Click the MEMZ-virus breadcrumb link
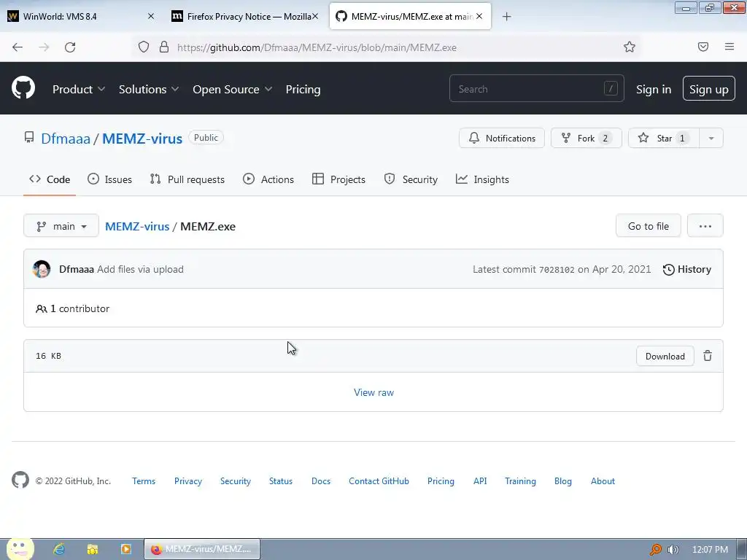 click(x=137, y=226)
